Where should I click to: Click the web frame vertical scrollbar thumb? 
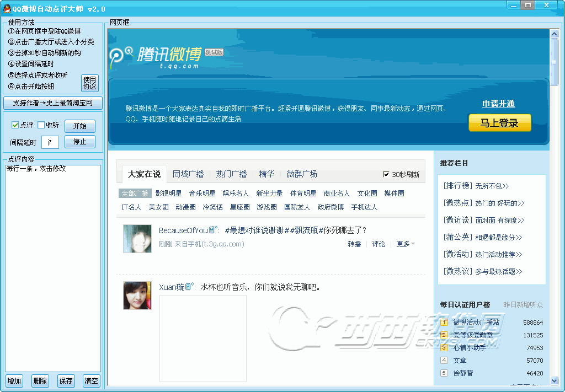point(554,62)
